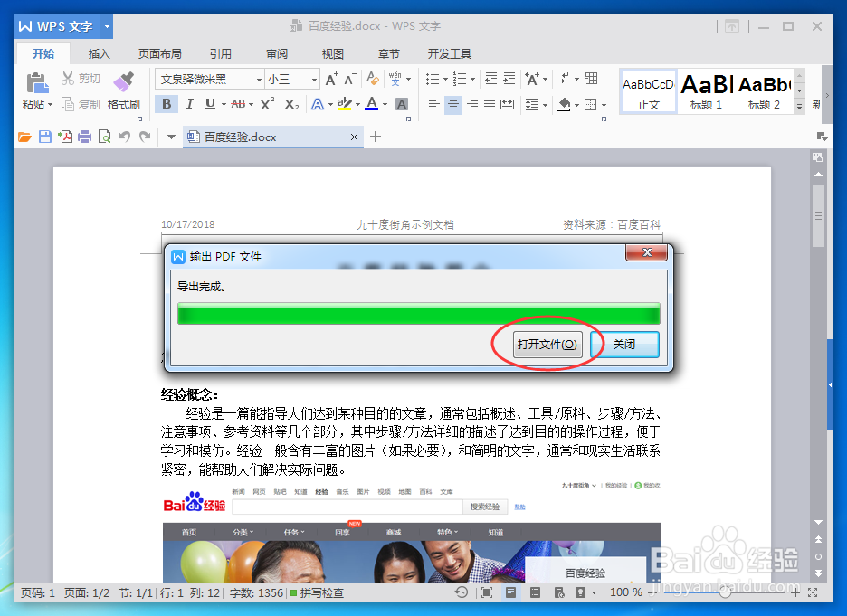Screen dimensions: 847x616
Task: Save document with floppy disk icon
Action: [45, 137]
